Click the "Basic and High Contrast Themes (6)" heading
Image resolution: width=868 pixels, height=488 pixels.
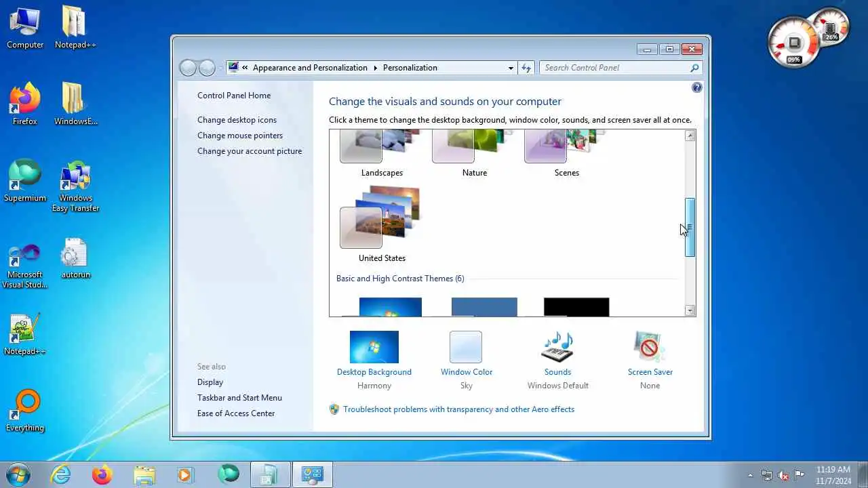point(400,279)
